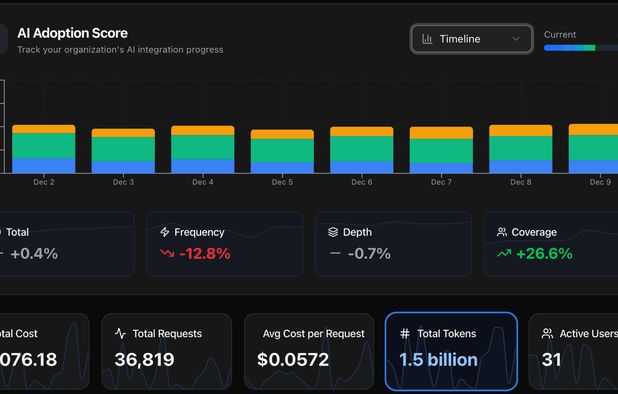This screenshot has height=394, width=618.
Task: Click the lightning bolt Frequency icon
Action: tap(165, 232)
